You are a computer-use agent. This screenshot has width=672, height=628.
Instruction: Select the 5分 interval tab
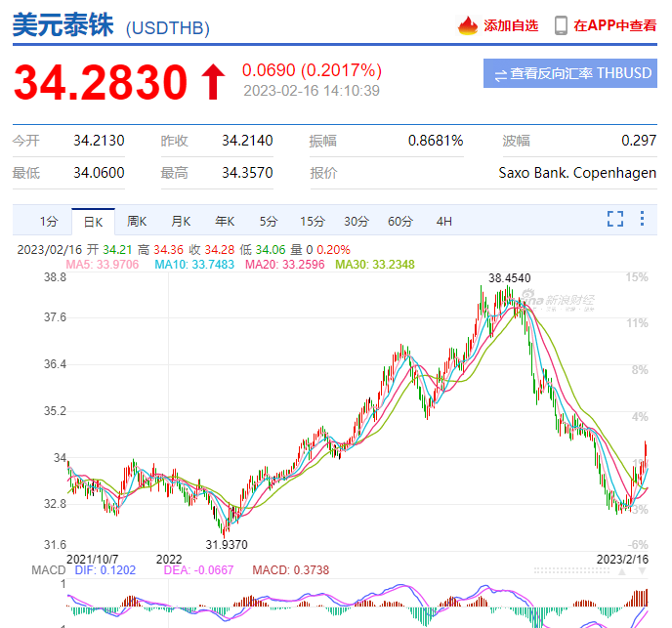(269, 222)
